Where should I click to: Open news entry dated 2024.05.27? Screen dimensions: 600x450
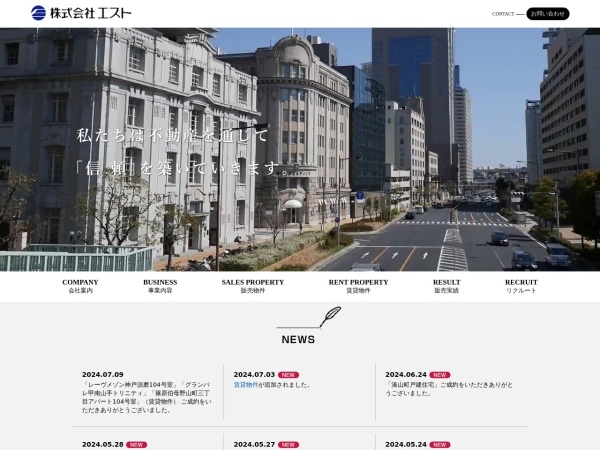pos(254,445)
